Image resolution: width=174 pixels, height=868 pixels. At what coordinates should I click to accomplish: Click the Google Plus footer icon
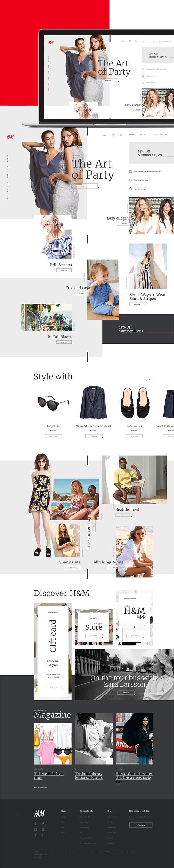point(36,835)
